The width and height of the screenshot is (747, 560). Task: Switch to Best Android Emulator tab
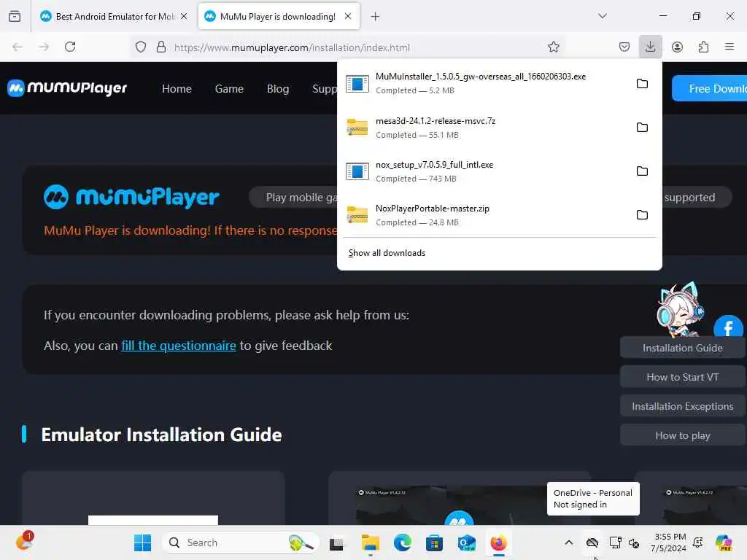coord(113,16)
